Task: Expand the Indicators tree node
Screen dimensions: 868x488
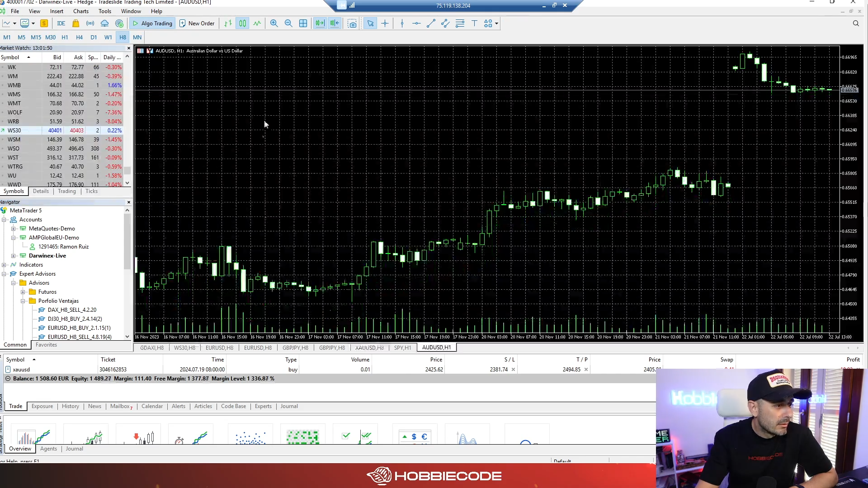Action: pos(4,265)
